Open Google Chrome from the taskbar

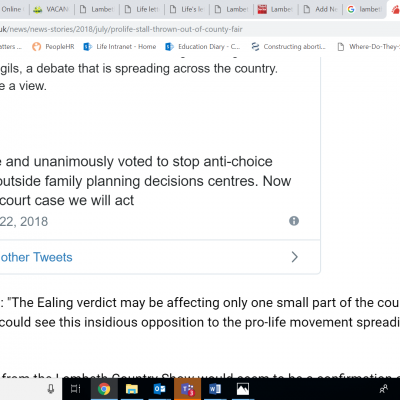[x=104, y=389]
